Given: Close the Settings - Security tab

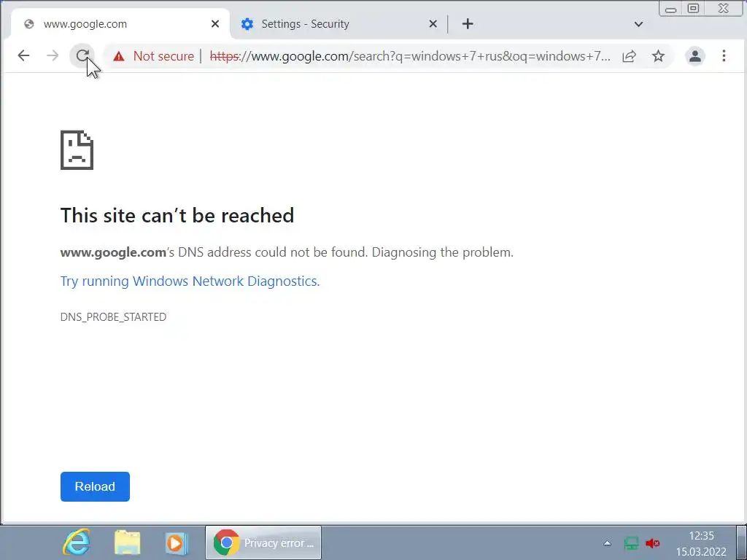Looking at the screenshot, I should 433,24.
